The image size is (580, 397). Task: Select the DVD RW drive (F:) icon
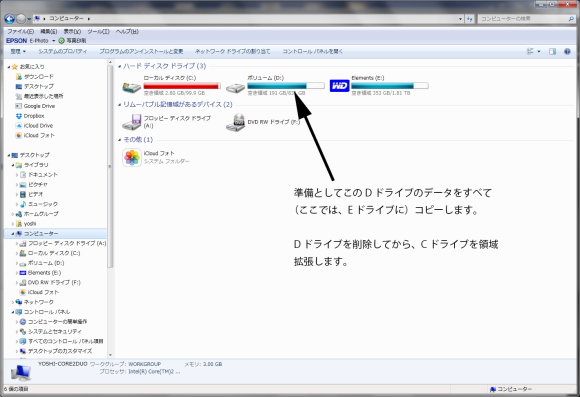tap(236, 122)
